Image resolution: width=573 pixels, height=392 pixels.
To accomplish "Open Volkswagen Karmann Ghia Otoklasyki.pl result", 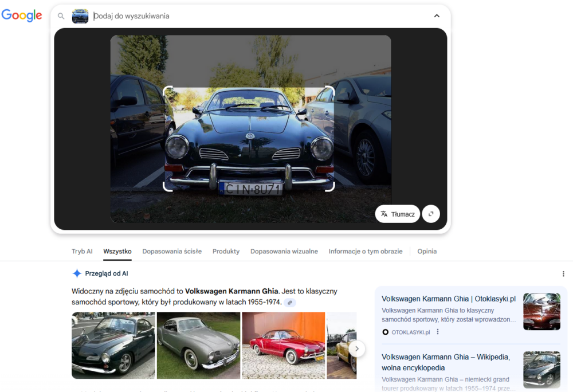I will click(x=449, y=299).
